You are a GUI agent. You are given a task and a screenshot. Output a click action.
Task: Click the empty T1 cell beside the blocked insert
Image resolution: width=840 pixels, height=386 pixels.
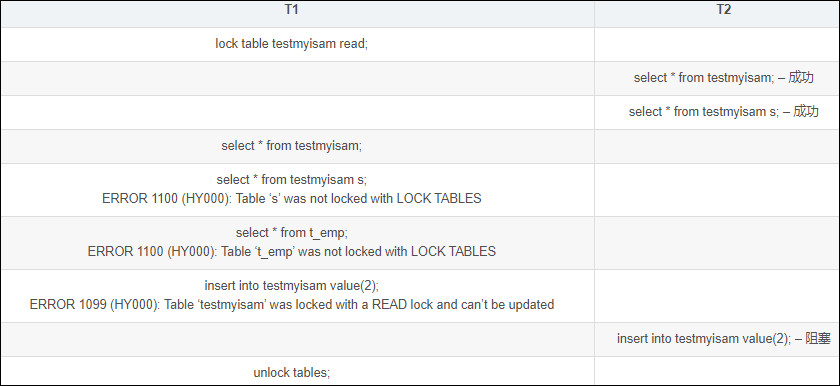coord(297,339)
